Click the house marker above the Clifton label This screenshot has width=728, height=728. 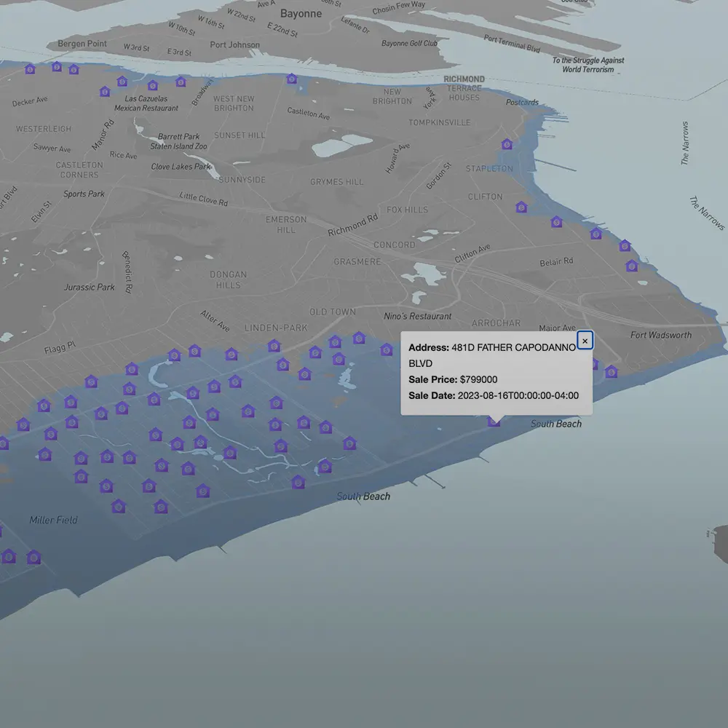[521, 207]
